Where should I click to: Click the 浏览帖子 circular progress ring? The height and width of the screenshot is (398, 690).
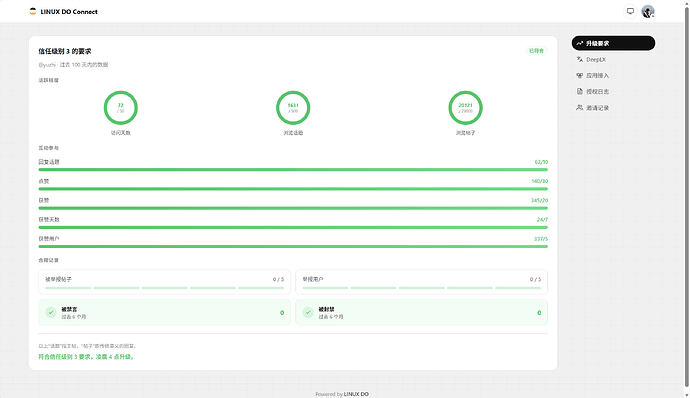(x=466, y=108)
